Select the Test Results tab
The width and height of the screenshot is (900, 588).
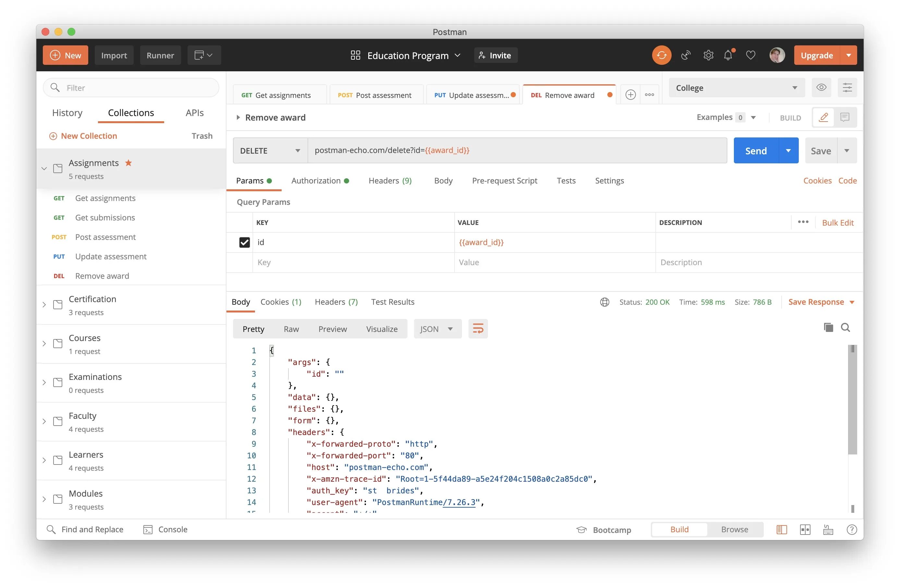pyautogui.click(x=392, y=301)
